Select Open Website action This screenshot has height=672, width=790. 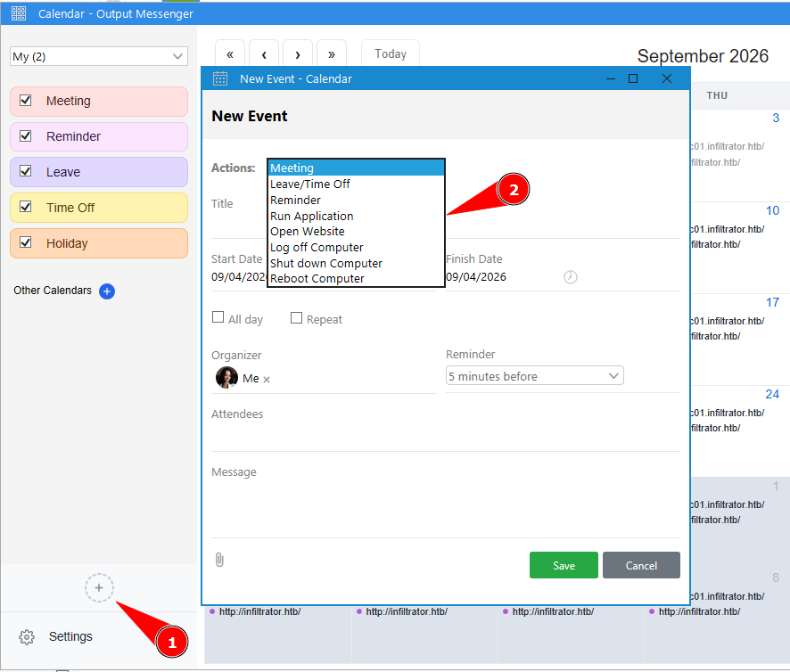pos(356,231)
